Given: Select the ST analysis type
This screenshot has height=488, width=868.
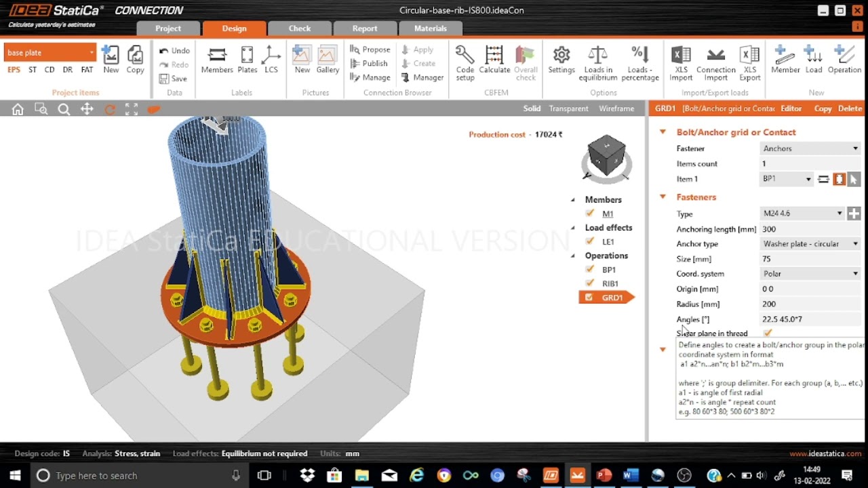Looking at the screenshot, I should click(33, 70).
